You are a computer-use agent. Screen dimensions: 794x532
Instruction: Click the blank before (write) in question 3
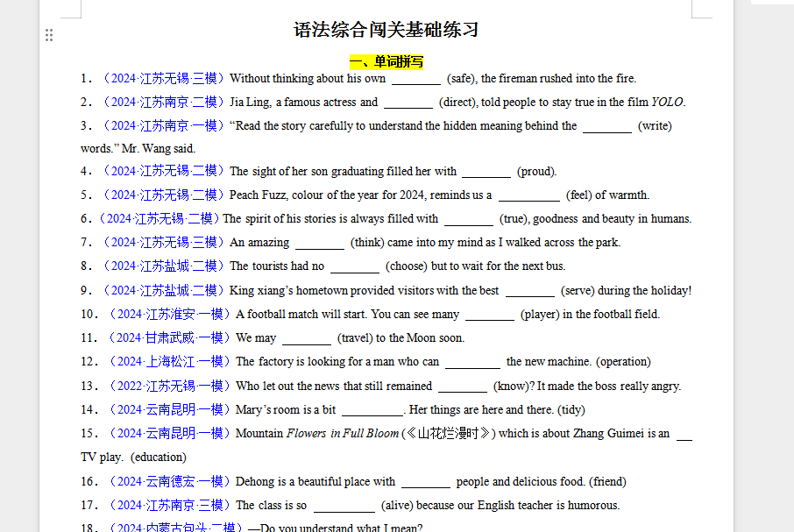606,126
